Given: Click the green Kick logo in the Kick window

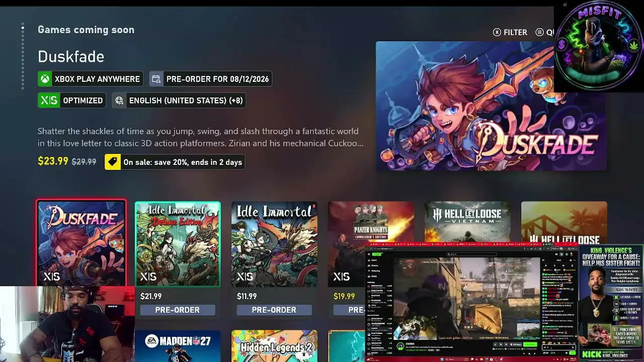Looking at the screenshot, I should click(377, 254).
